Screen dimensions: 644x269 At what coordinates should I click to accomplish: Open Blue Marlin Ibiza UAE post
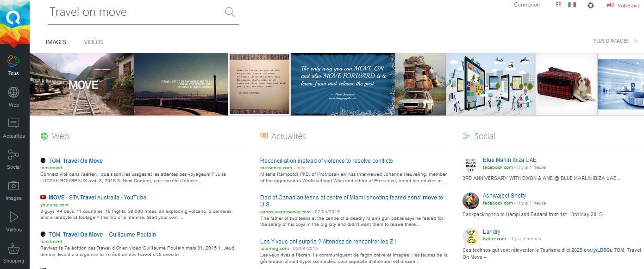pyautogui.click(x=510, y=160)
